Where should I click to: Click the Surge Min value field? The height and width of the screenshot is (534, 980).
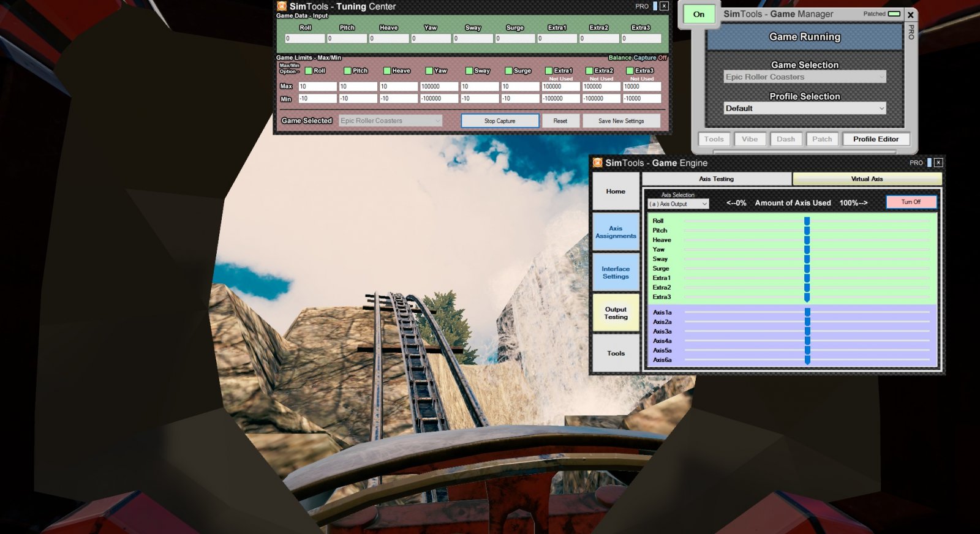pos(520,99)
